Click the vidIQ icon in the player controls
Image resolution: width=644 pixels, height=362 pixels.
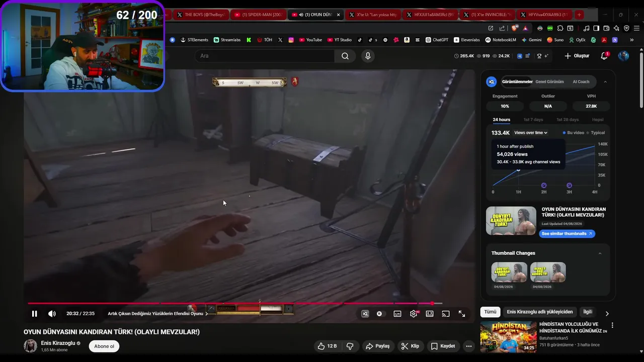click(x=365, y=314)
